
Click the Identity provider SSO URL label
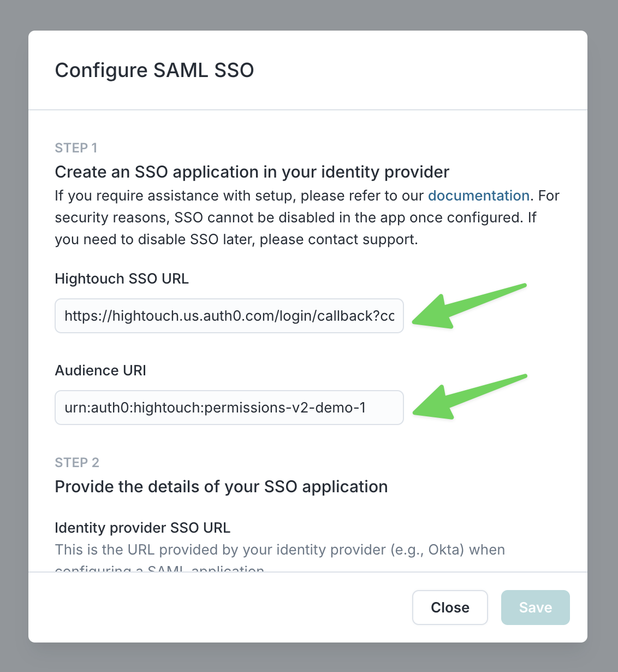(142, 528)
